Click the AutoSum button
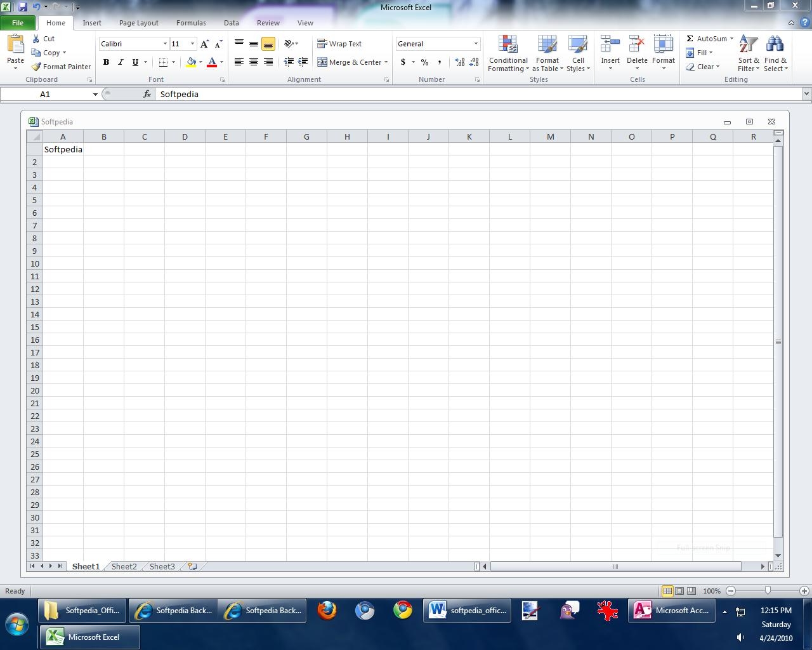This screenshot has height=650, width=812. point(706,39)
